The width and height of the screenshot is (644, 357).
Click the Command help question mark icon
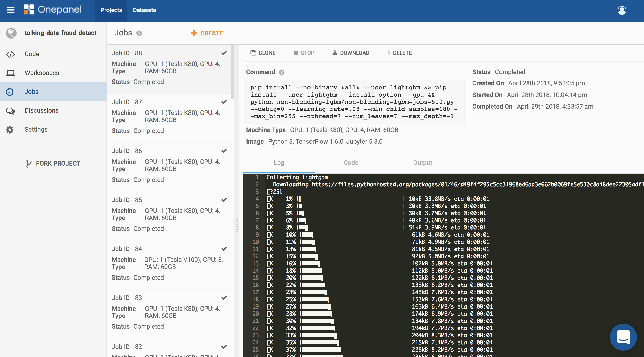click(x=282, y=72)
